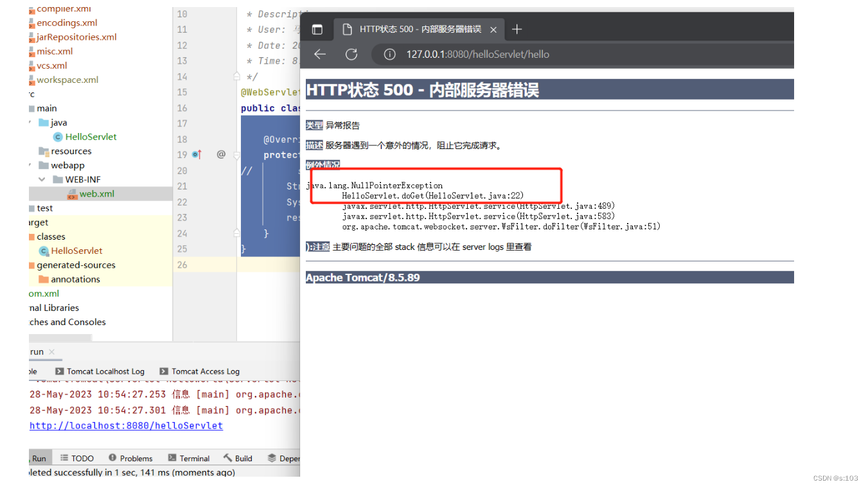Click the server logs note text
This screenshot has height=487, width=868.
pyautogui.click(x=432, y=247)
